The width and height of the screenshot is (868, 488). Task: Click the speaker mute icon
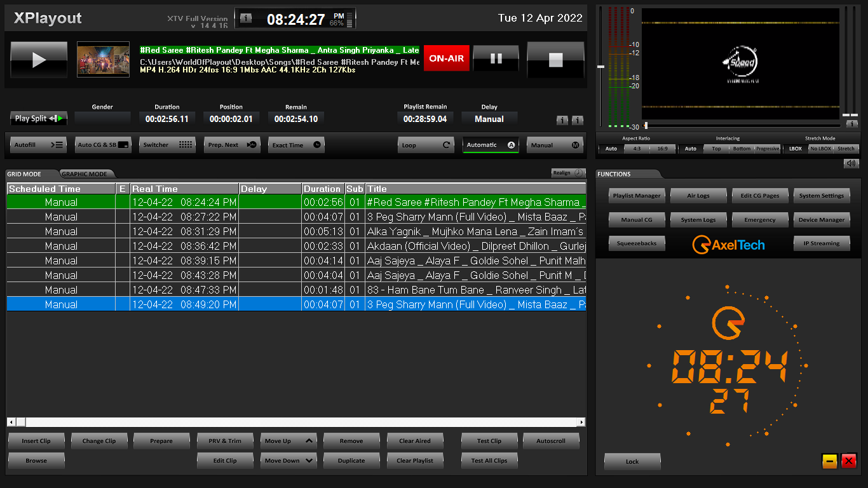tap(851, 163)
